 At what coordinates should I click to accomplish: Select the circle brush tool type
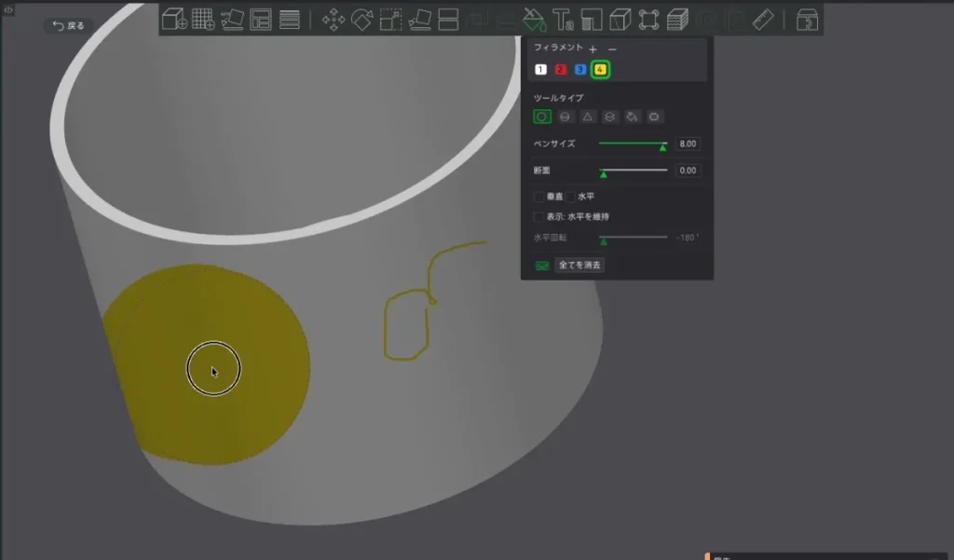pos(542,116)
